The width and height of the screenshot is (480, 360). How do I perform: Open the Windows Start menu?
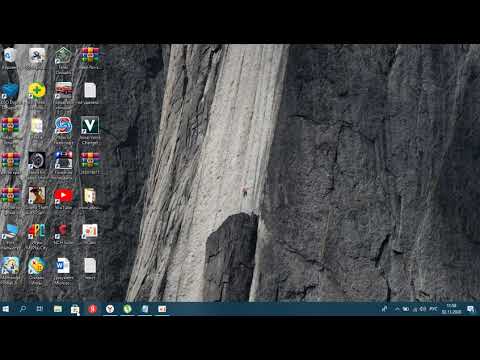[6, 309]
